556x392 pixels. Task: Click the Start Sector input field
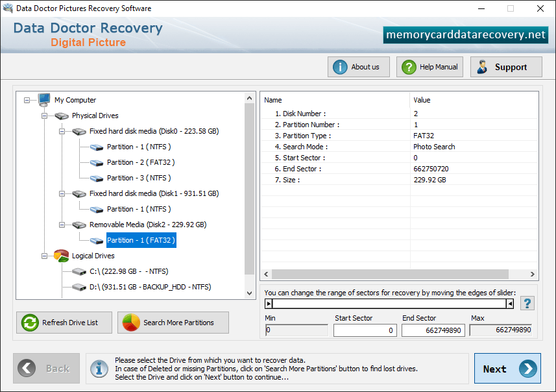point(365,330)
